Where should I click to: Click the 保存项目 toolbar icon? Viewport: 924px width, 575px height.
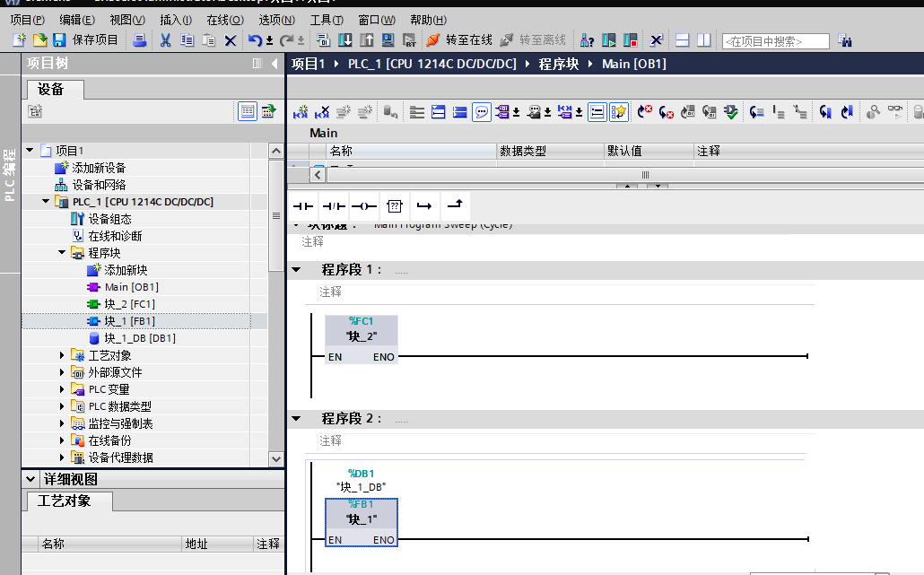(57, 39)
